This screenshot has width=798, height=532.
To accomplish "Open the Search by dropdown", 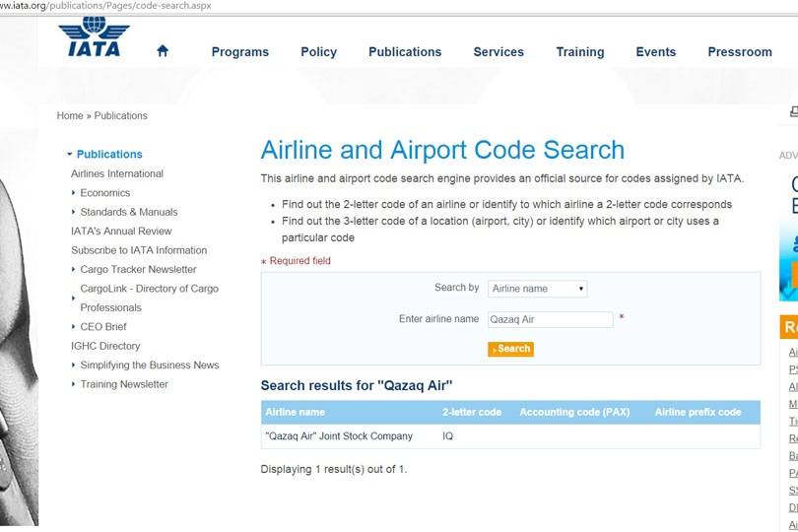I will (538, 289).
